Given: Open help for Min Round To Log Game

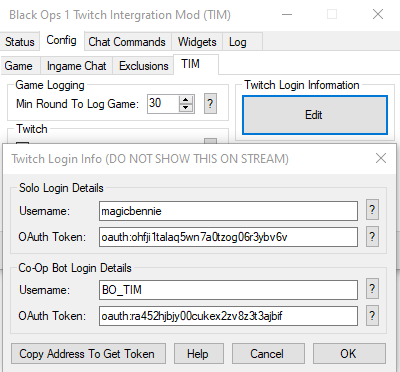Looking at the screenshot, I should coord(210,104).
